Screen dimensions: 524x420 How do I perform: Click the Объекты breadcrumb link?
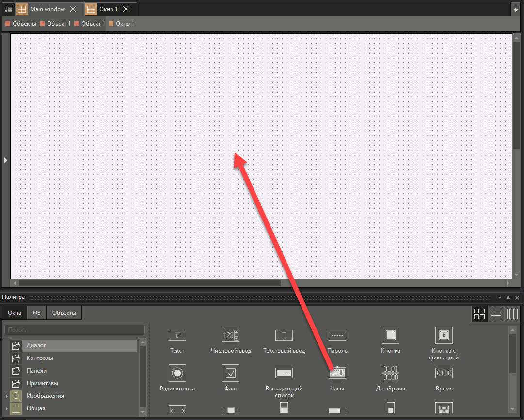coord(24,24)
